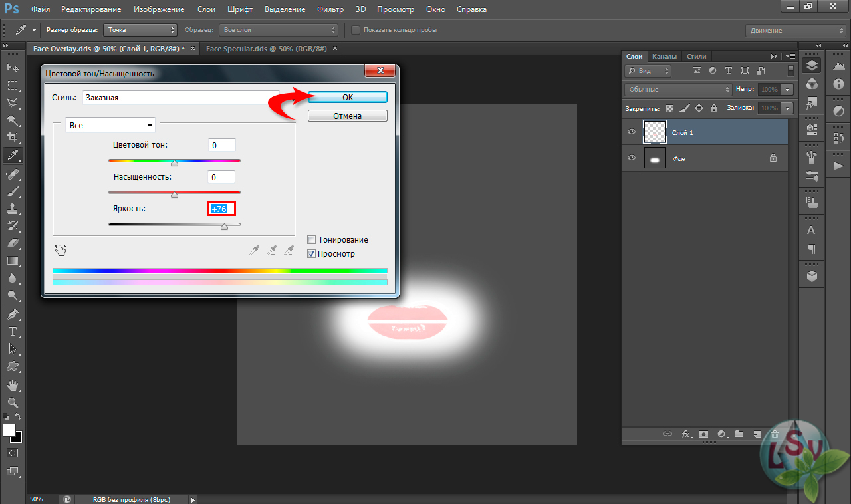The width and height of the screenshot is (851, 504).
Task: Select the Path Selection tool
Action: click(x=13, y=348)
